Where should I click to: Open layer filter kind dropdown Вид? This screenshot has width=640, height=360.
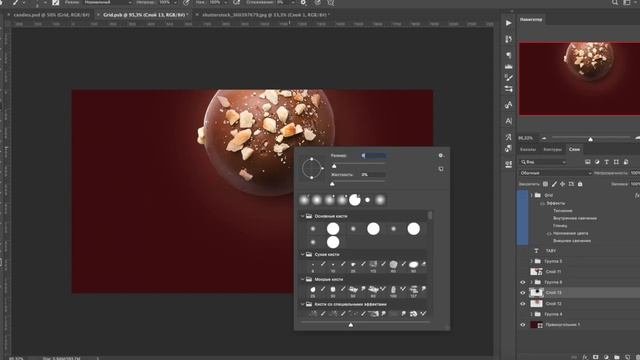542,162
